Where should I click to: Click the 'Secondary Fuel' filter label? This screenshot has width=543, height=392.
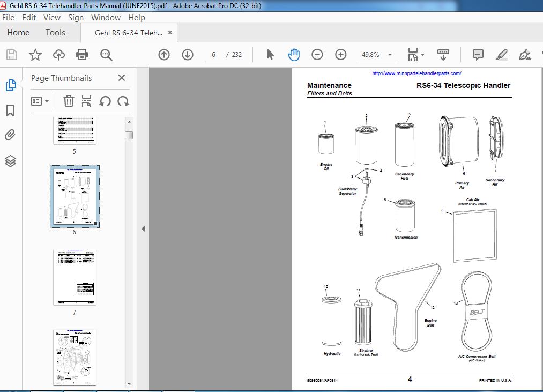[405, 176]
